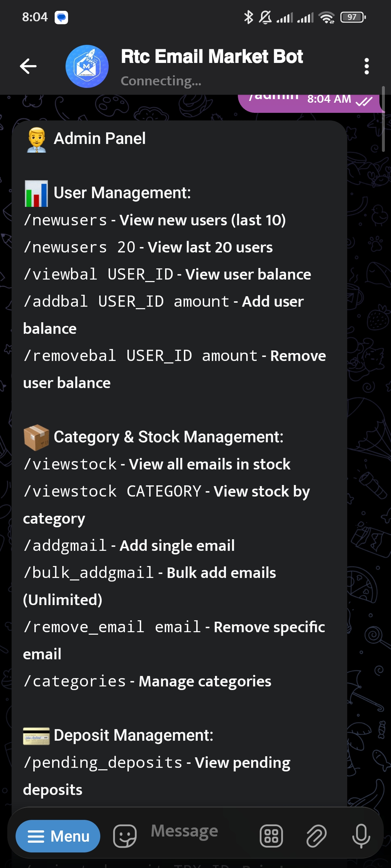Tap the /pending_deposits command link
Screen dimensions: 391x868
coord(103,763)
